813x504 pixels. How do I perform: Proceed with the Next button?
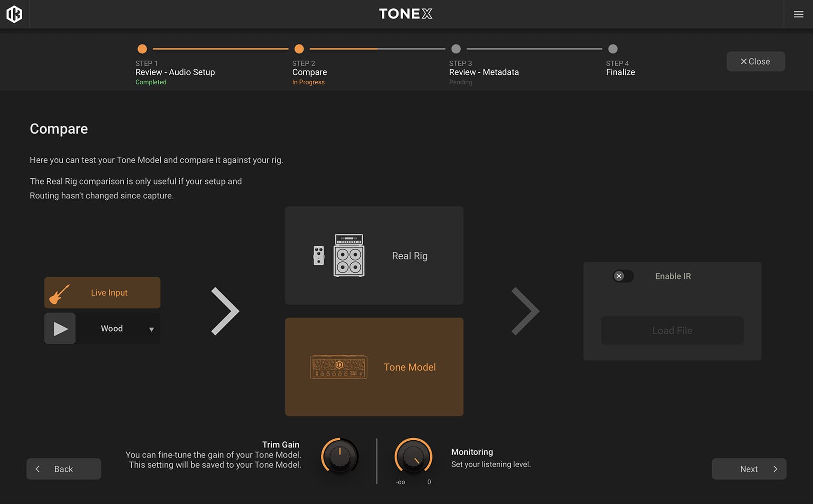[x=749, y=469]
